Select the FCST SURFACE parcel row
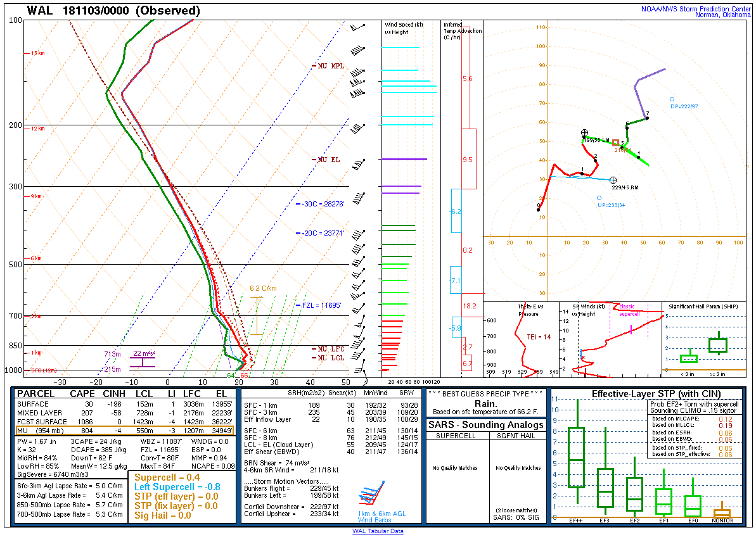 pos(125,421)
